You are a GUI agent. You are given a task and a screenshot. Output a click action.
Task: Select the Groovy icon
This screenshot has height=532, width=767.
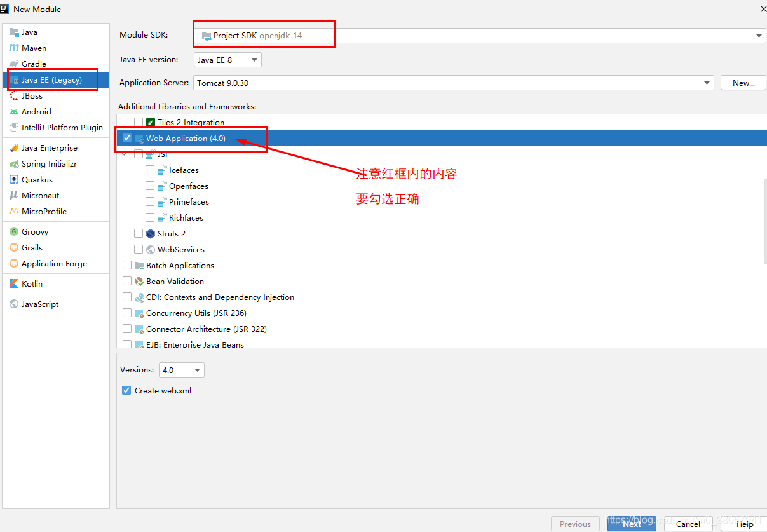tap(14, 231)
